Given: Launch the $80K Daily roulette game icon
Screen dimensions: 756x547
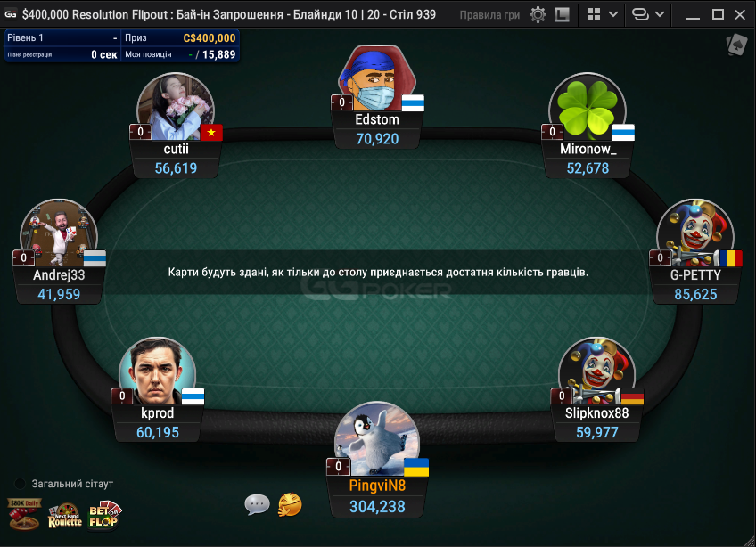Looking at the screenshot, I should point(23,514).
